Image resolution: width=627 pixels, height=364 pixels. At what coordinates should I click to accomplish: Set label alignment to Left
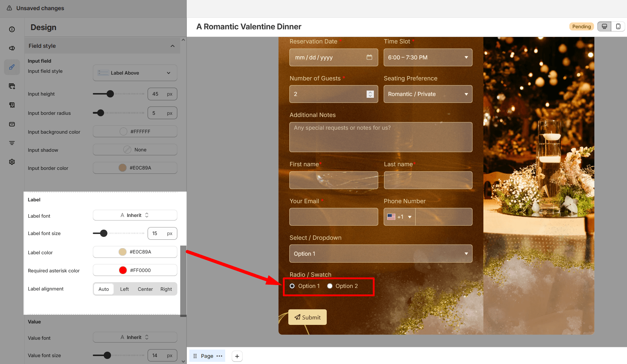pyautogui.click(x=124, y=289)
